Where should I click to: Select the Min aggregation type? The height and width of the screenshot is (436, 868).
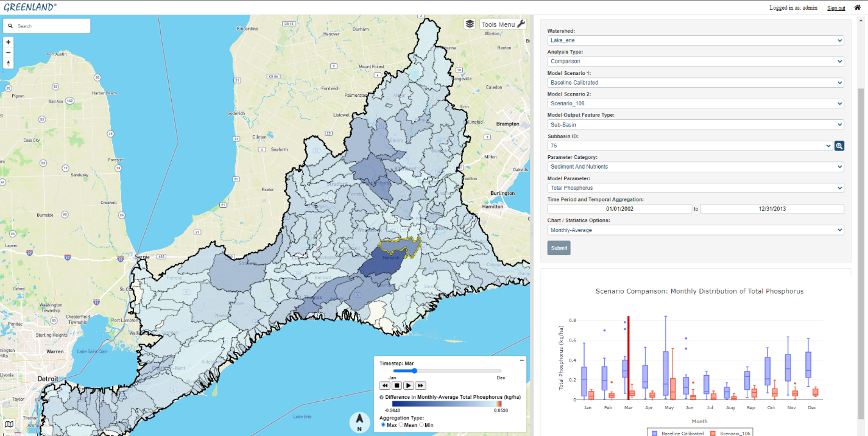421,425
